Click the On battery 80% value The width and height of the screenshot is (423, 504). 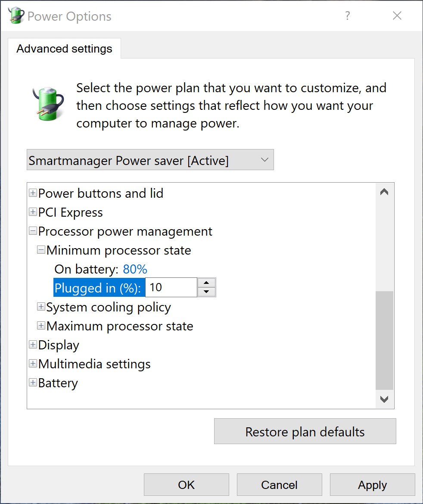[135, 269]
